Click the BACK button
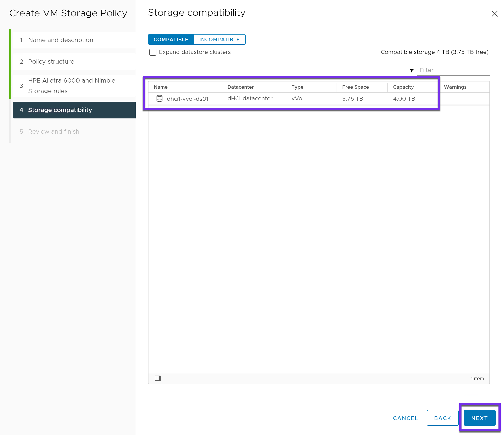The width and height of the screenshot is (504, 435). 443,418
